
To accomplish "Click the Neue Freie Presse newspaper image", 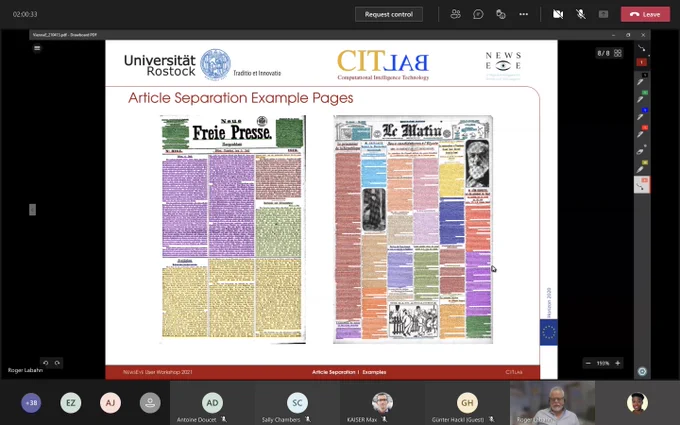I will point(233,229).
